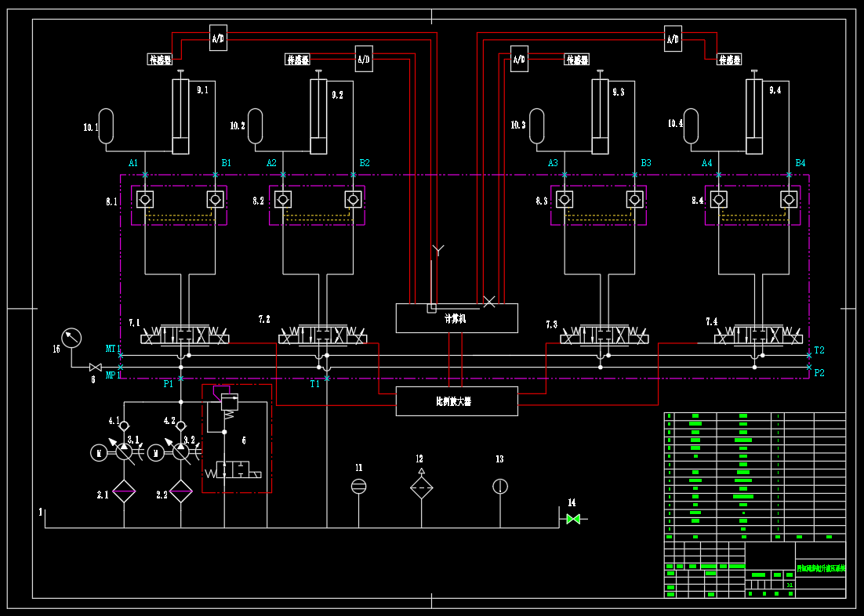Screen dimensions: 864x616
Task: Pick accumulator symbol 10.1
Action: click(106, 126)
